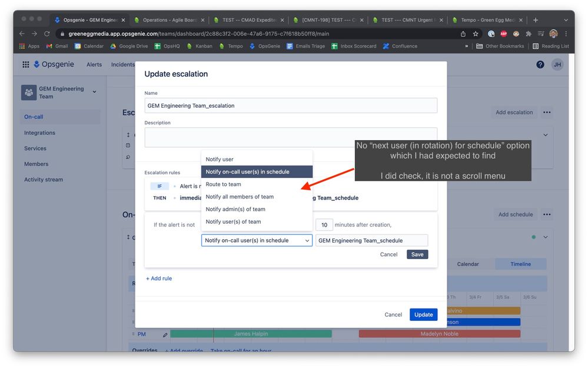Switch to the TEST -- CMAD Expedite tab
The height and width of the screenshot is (368, 588).
[249, 20]
